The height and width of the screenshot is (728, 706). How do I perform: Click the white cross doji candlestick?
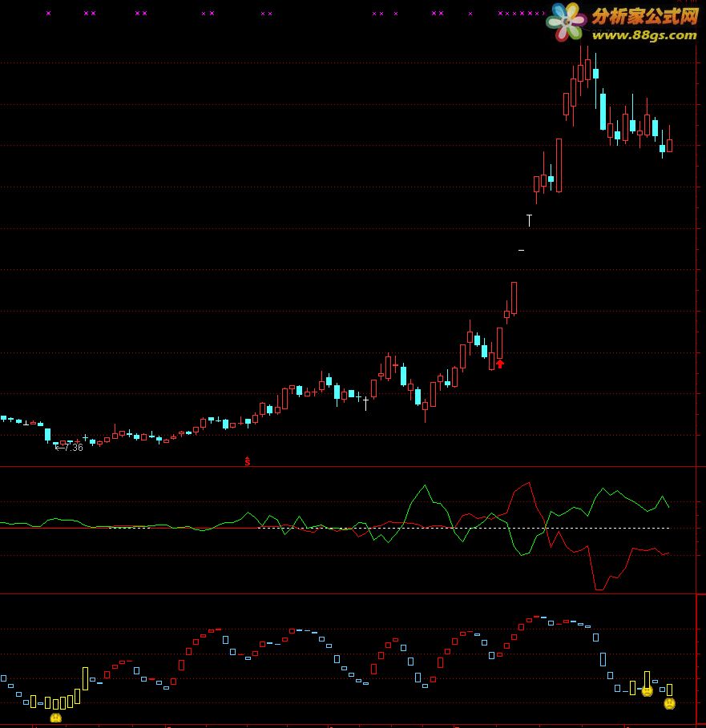[x=366, y=403]
